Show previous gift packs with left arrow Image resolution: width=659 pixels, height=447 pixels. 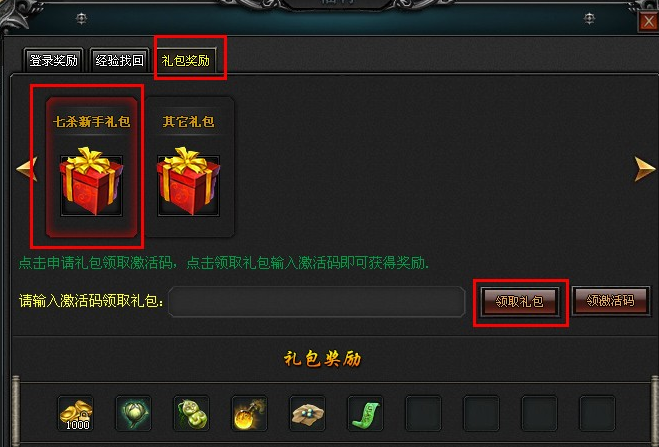27,168
